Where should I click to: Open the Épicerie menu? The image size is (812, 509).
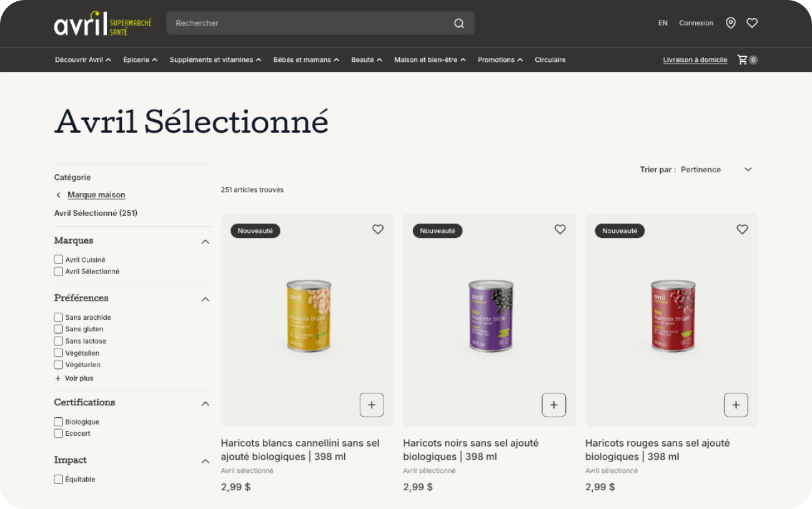pyautogui.click(x=140, y=60)
